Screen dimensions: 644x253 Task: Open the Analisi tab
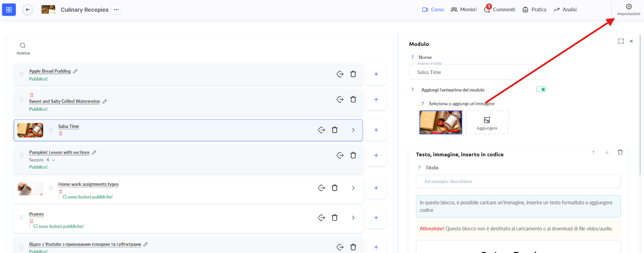pos(565,10)
